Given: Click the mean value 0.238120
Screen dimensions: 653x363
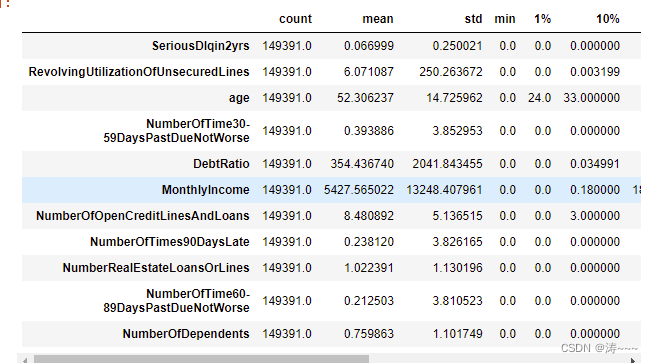Looking at the screenshot, I should click(x=369, y=242).
